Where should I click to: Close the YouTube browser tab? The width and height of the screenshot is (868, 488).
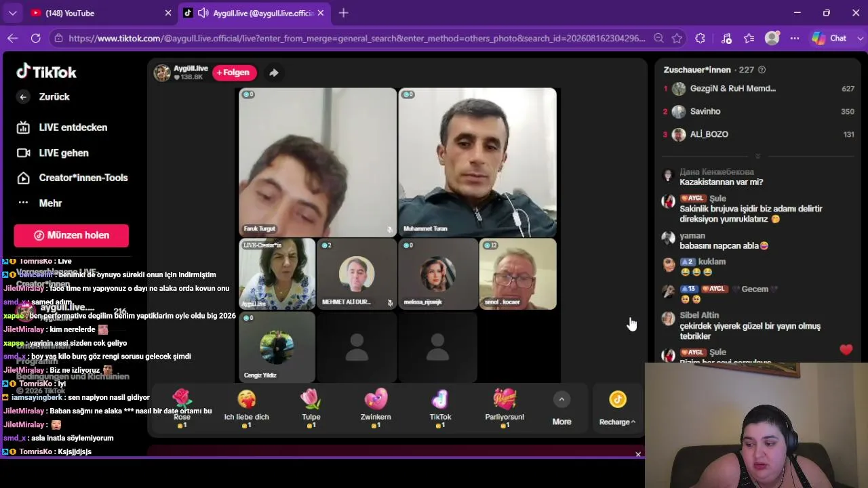tap(168, 13)
